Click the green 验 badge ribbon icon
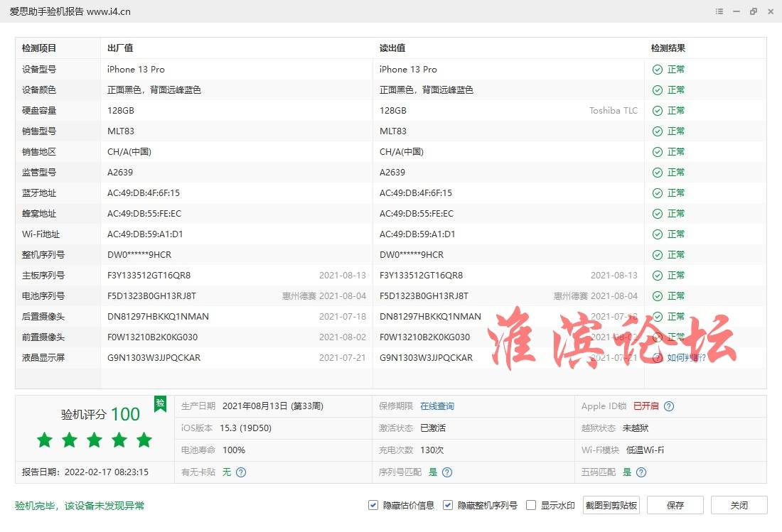 pos(160,403)
